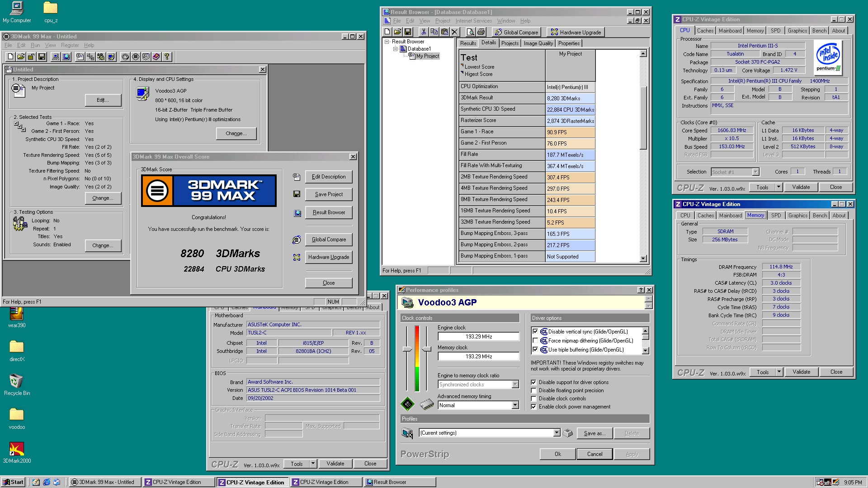Open Recycle Bin desktop icon
The image size is (868, 488).
pyautogui.click(x=17, y=385)
